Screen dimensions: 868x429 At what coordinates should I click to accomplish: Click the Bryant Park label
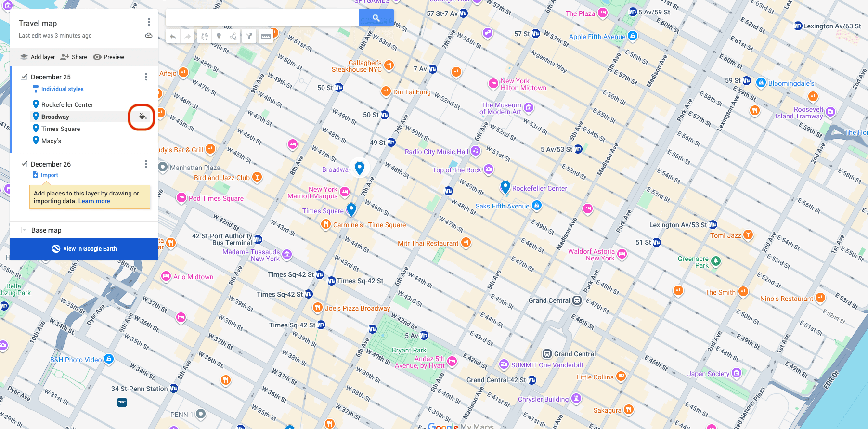click(x=409, y=350)
